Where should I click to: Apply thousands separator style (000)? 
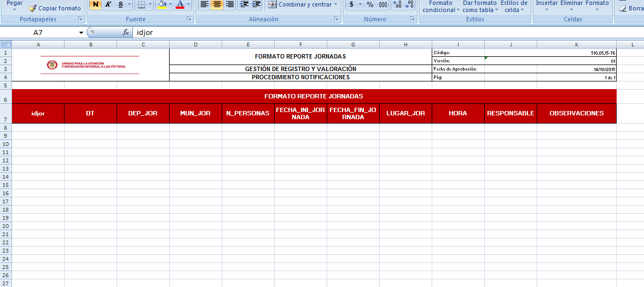383,4
